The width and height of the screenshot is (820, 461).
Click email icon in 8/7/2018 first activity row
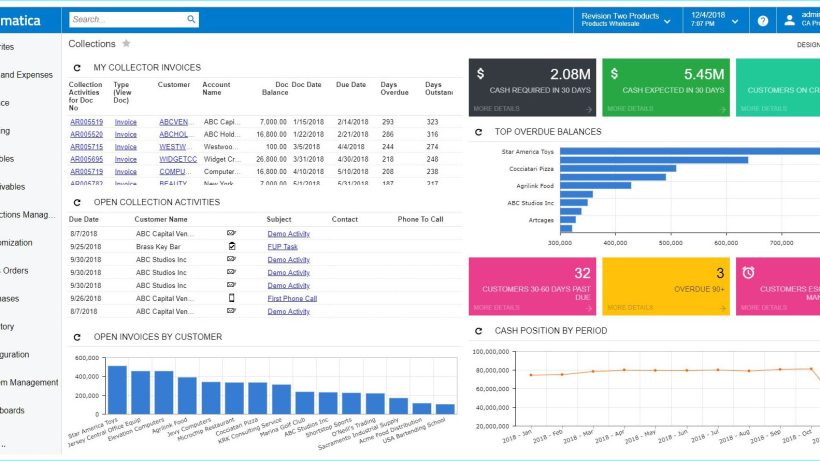point(231,233)
